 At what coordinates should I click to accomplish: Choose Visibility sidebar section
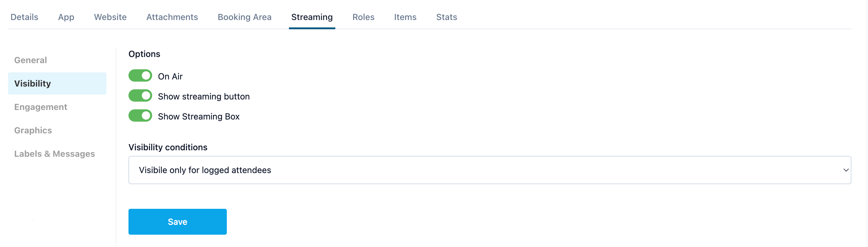(32, 83)
